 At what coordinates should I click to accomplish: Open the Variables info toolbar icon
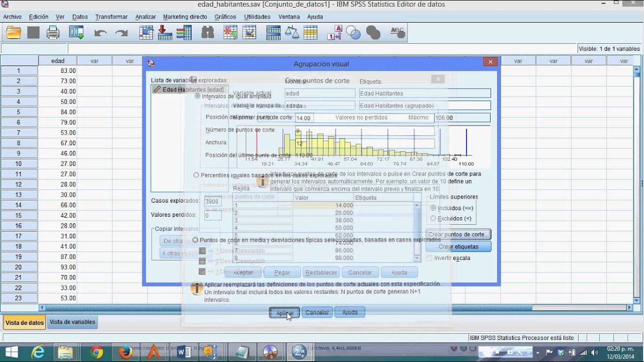pyautogui.click(x=184, y=33)
